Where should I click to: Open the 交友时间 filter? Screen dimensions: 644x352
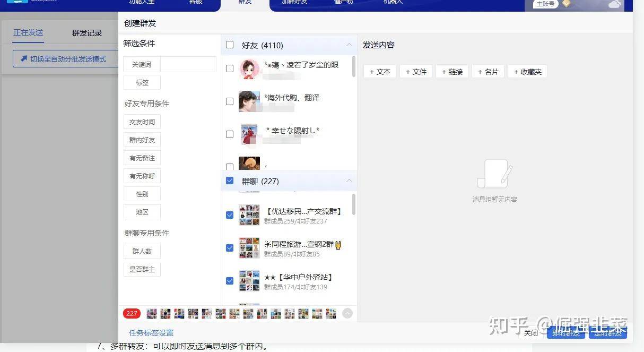[142, 122]
